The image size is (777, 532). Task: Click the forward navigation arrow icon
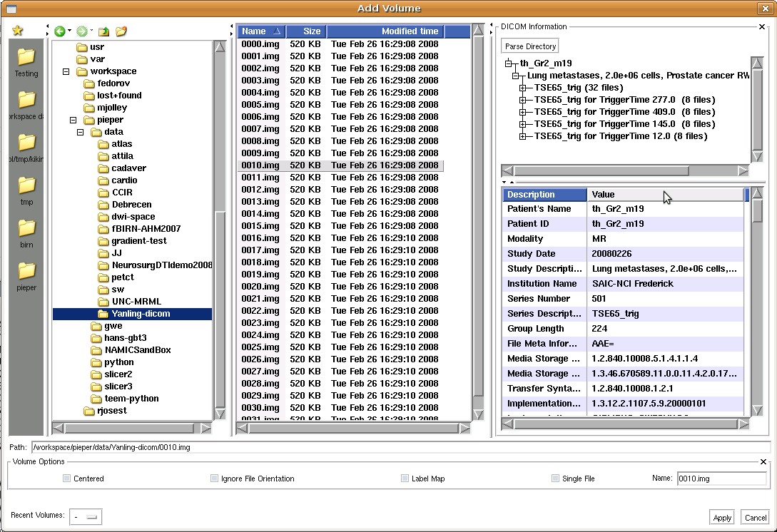pyautogui.click(x=82, y=31)
